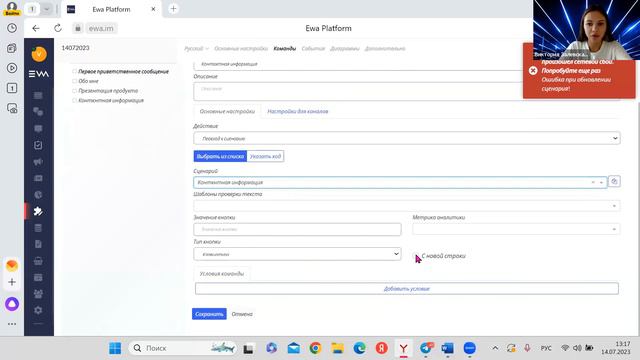This screenshot has height=360, width=640.
Task: Expand the Действие dropdown
Action: [407, 138]
